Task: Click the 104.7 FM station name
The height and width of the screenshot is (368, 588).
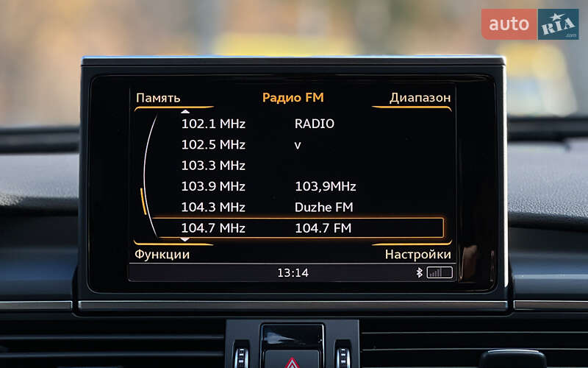Action: (x=323, y=228)
